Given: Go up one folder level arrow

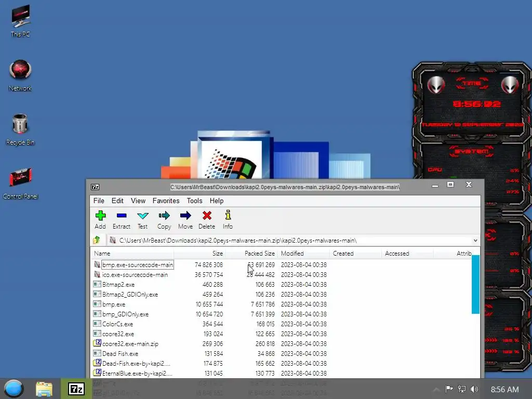Looking at the screenshot, I should [97, 240].
